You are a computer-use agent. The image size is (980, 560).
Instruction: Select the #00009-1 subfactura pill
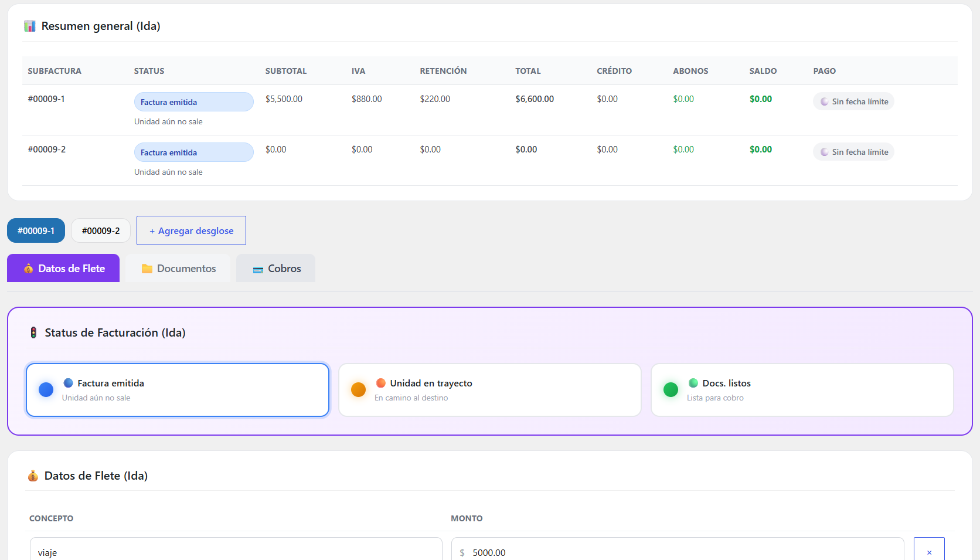36,230
